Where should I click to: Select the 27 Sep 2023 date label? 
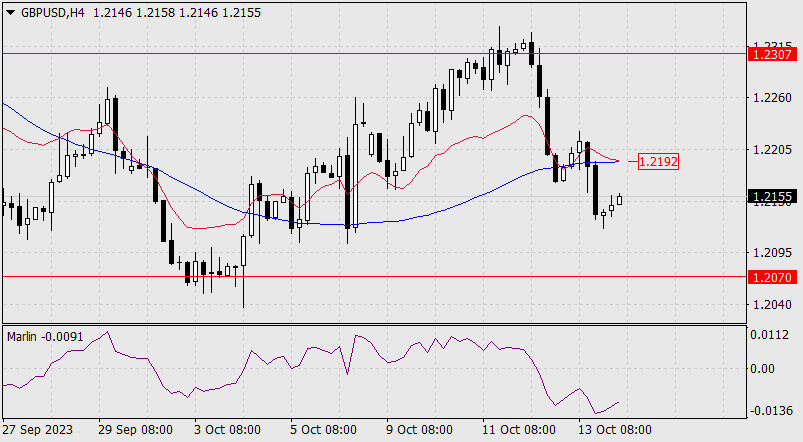(x=38, y=429)
